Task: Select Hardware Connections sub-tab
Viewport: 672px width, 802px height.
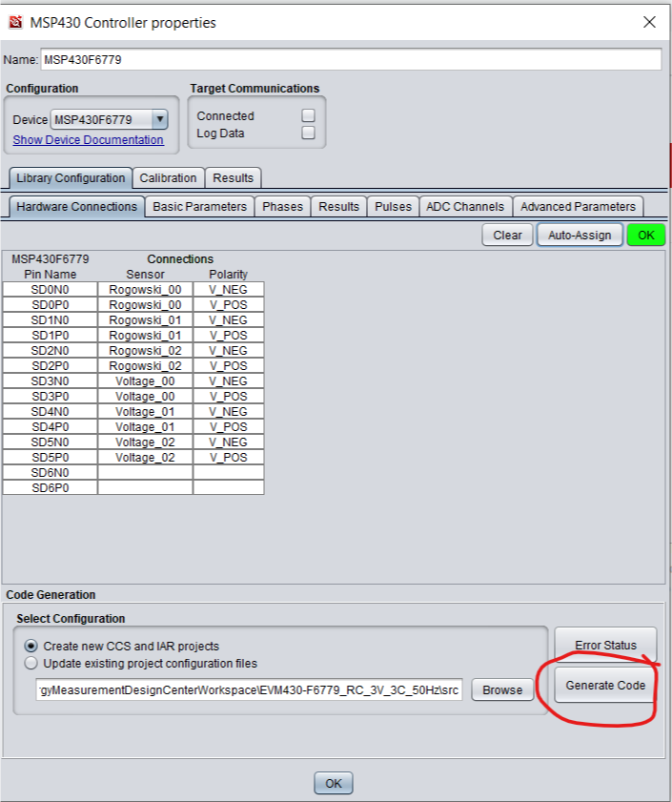Action: click(76, 207)
